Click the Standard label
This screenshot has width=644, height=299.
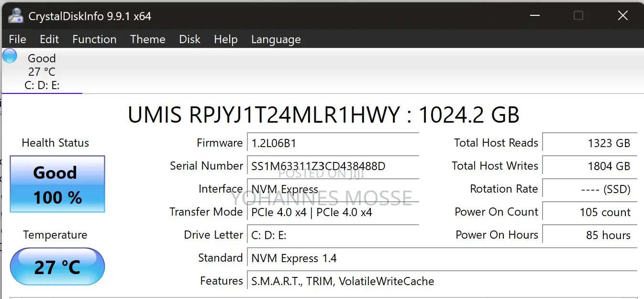pyautogui.click(x=221, y=258)
